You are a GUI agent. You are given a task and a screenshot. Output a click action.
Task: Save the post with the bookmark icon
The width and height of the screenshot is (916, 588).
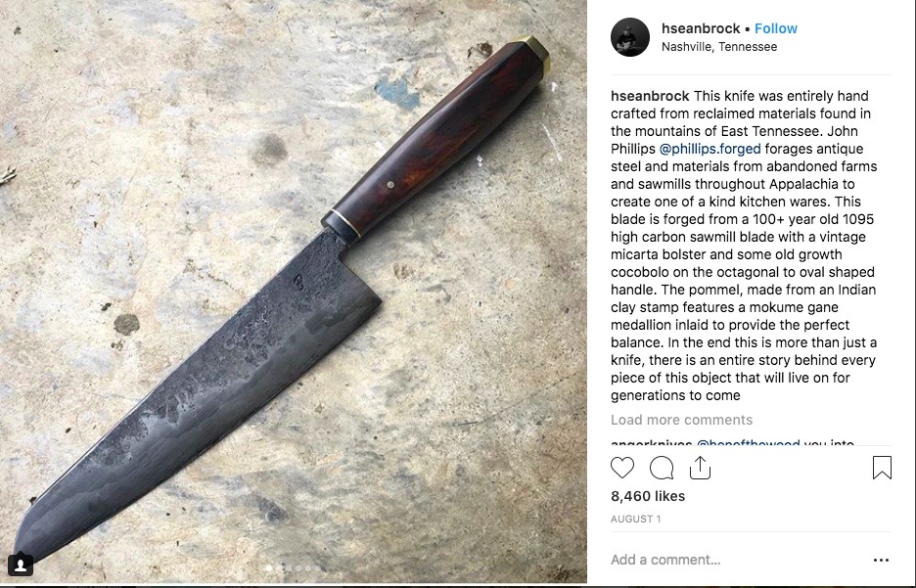(882, 468)
